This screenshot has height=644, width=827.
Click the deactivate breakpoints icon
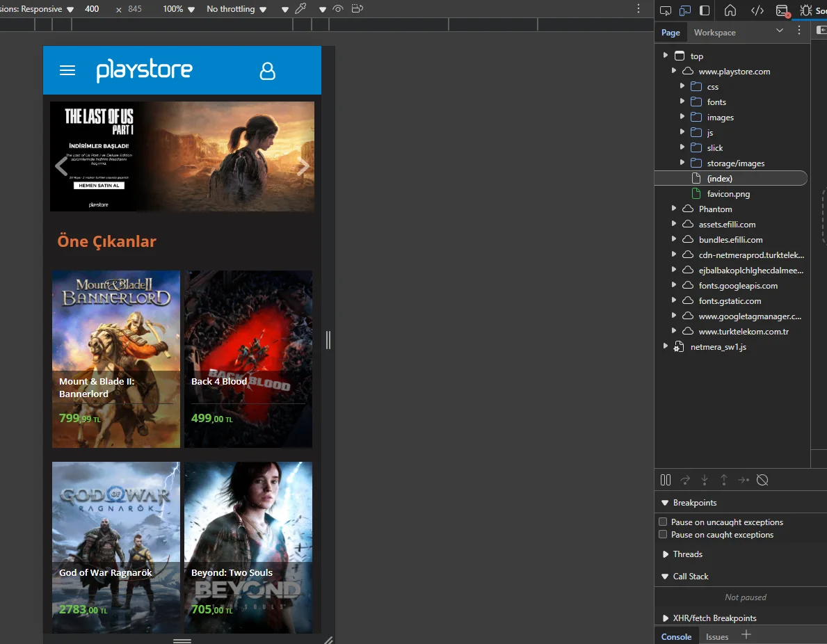(x=762, y=480)
